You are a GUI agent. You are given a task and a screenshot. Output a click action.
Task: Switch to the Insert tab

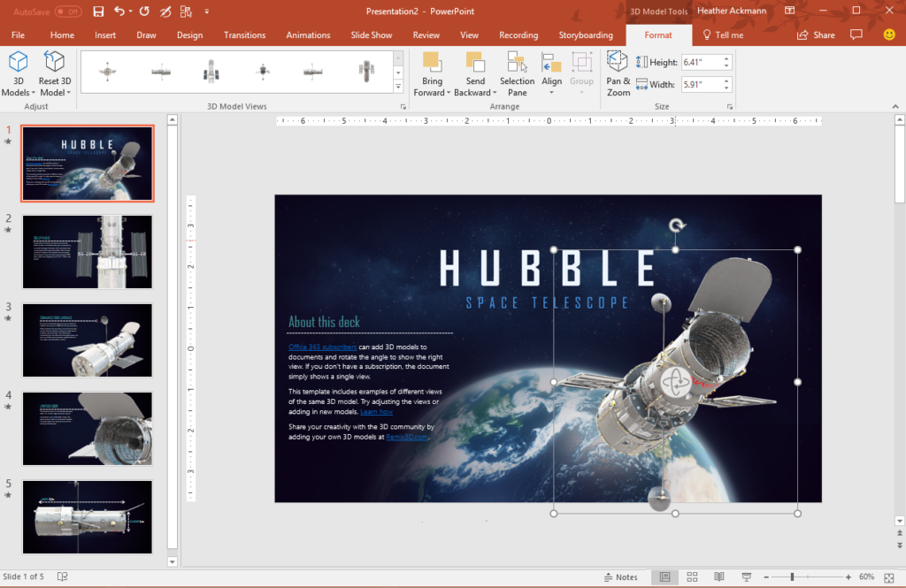pos(105,35)
